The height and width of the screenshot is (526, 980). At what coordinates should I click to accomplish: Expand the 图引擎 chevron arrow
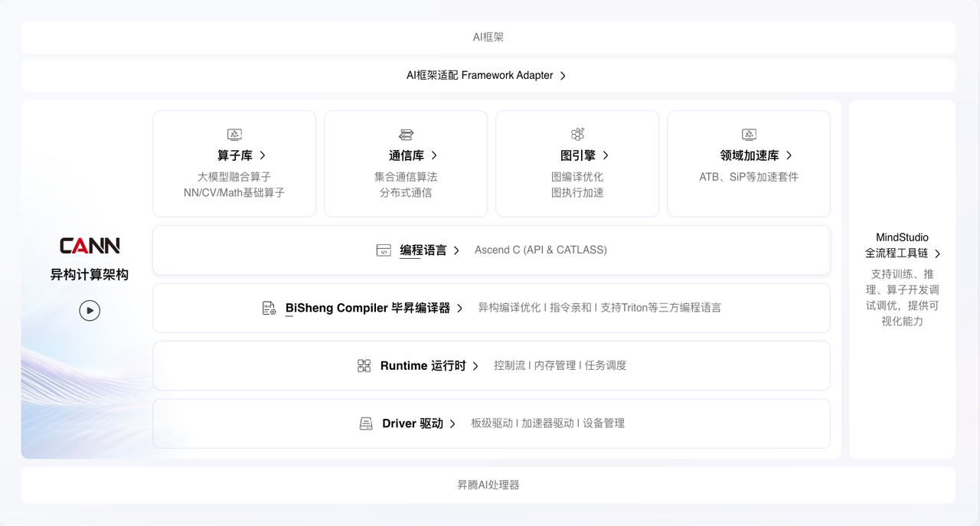(606, 155)
